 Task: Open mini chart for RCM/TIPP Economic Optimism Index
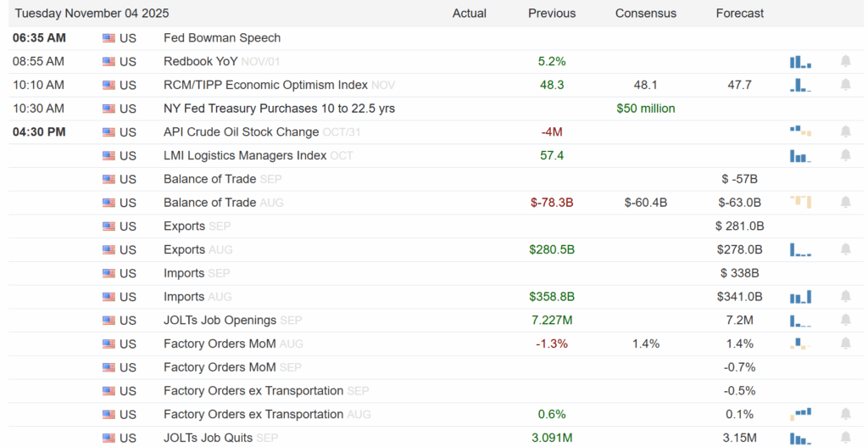point(800,85)
